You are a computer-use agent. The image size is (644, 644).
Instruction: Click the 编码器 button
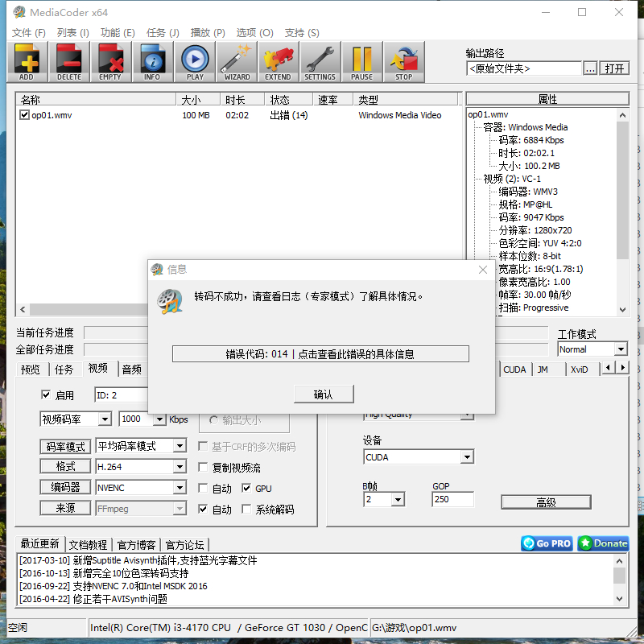[65, 487]
